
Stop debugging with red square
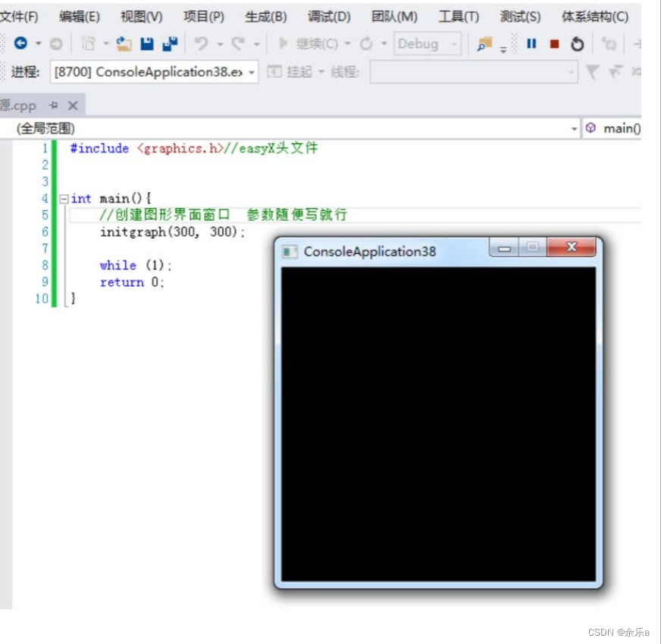point(554,44)
